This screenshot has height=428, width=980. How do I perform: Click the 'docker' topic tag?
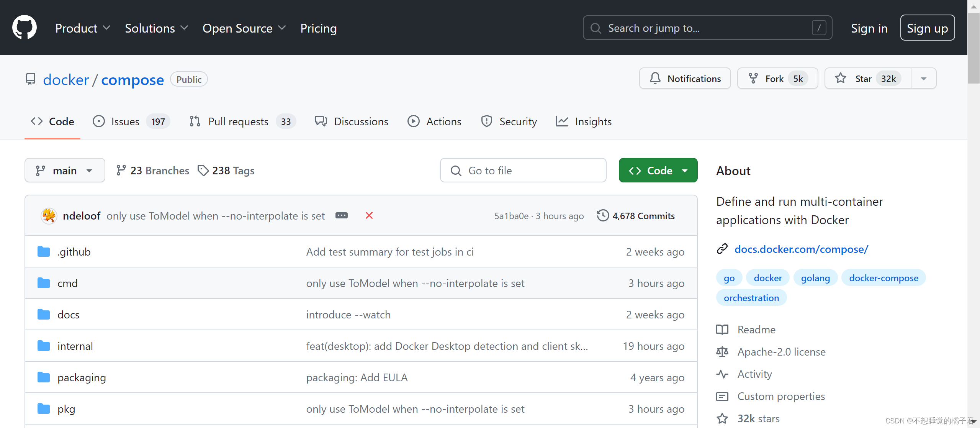pos(768,278)
